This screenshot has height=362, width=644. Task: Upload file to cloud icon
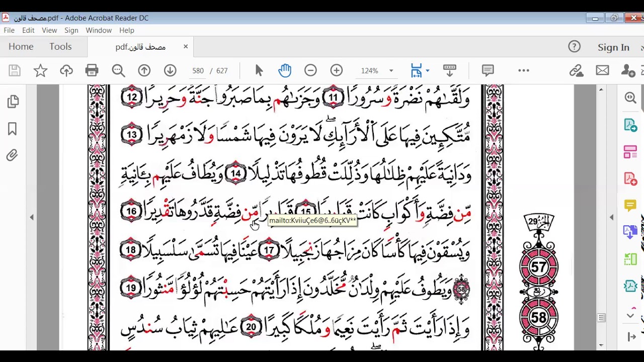tap(66, 71)
